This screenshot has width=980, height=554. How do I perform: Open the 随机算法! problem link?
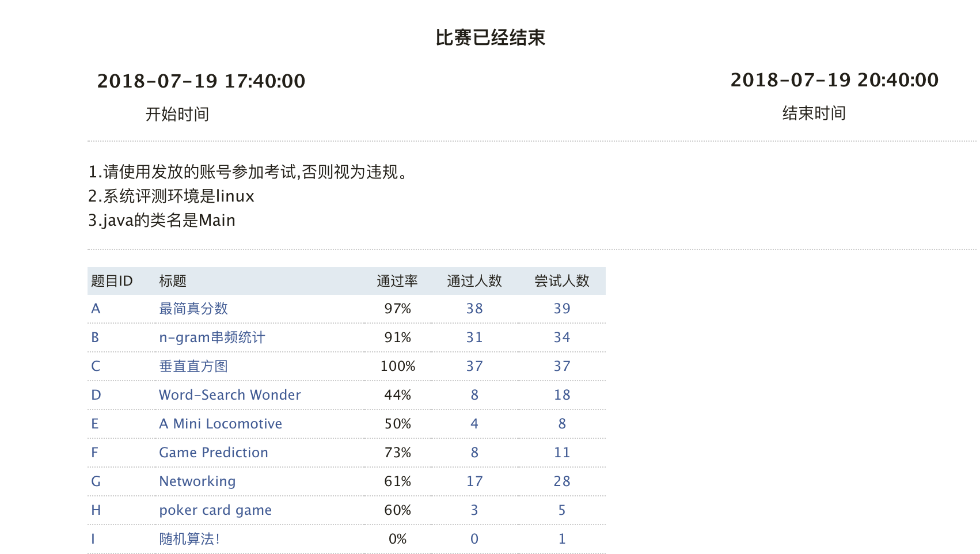(189, 539)
